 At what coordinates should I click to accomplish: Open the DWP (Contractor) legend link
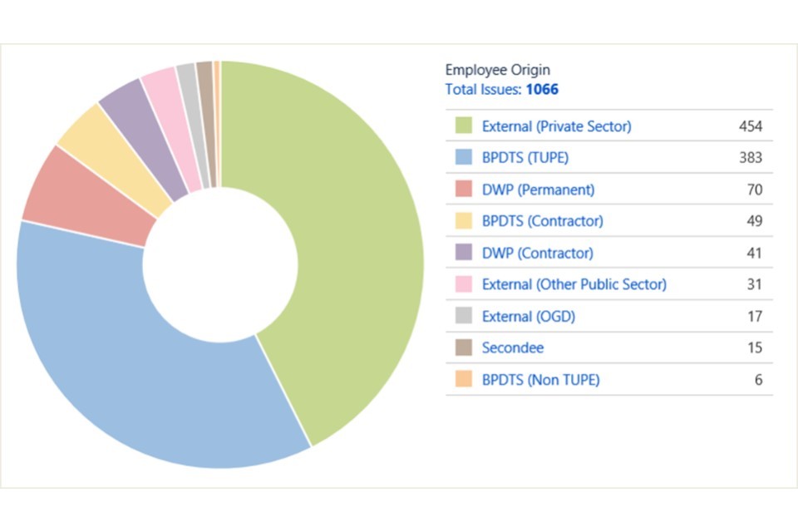(537, 253)
